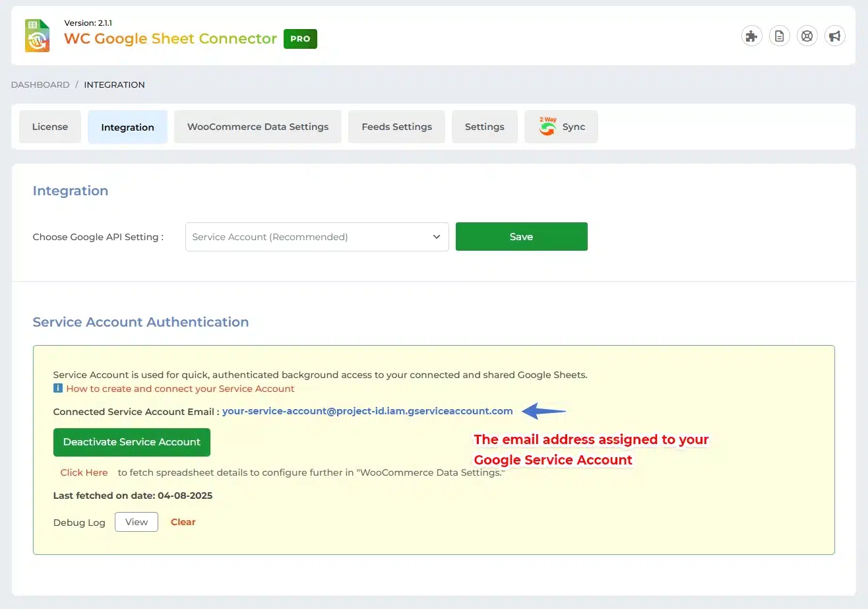Switch to the License tab
The width and height of the screenshot is (868, 609).
[x=50, y=127]
